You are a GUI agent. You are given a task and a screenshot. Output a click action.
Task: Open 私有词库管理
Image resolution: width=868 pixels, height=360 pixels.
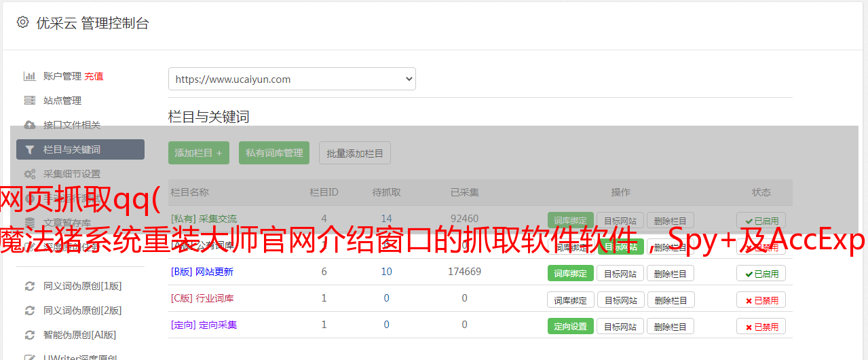click(274, 153)
